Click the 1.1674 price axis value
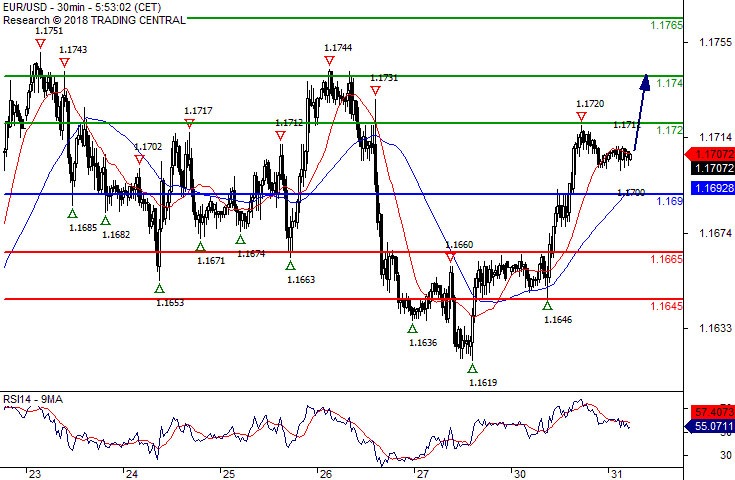This screenshot has width=735, height=480. point(715,233)
